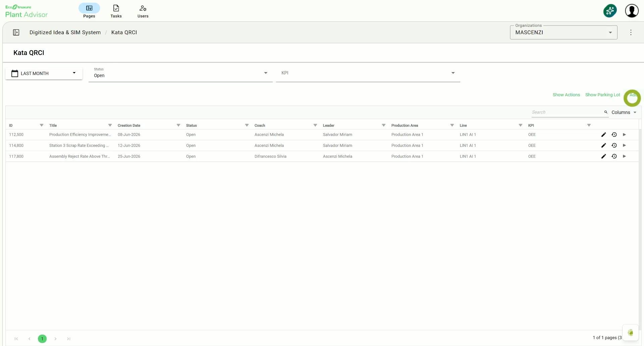Click the Difrancesco Silvia coach cell

(270, 156)
